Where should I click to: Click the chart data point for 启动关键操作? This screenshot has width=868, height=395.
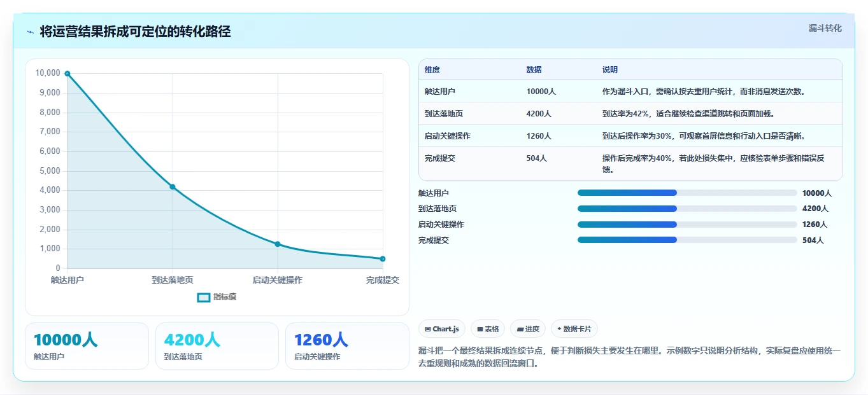[x=278, y=244]
